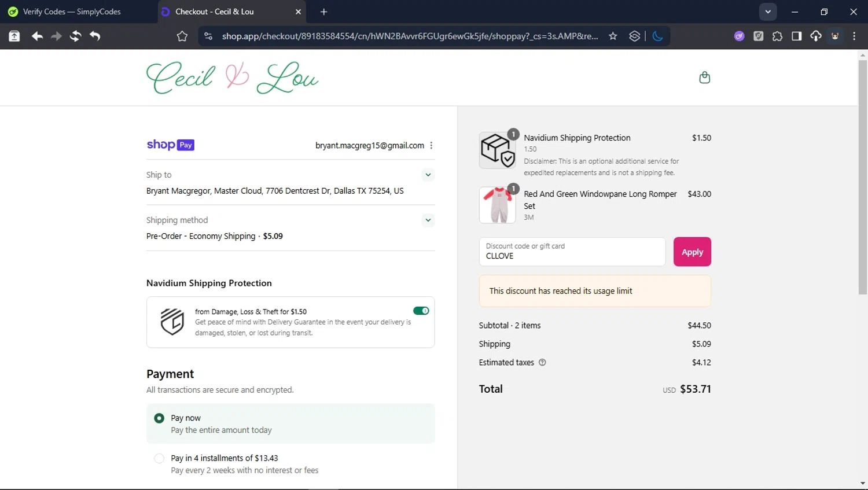Click the square extension icon beside purple one

(x=758, y=36)
